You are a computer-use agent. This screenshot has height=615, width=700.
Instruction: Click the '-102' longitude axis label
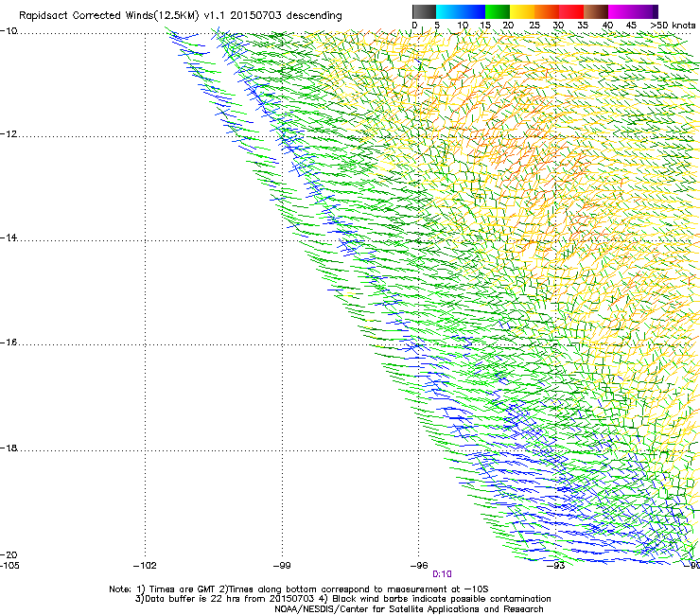coord(145,566)
